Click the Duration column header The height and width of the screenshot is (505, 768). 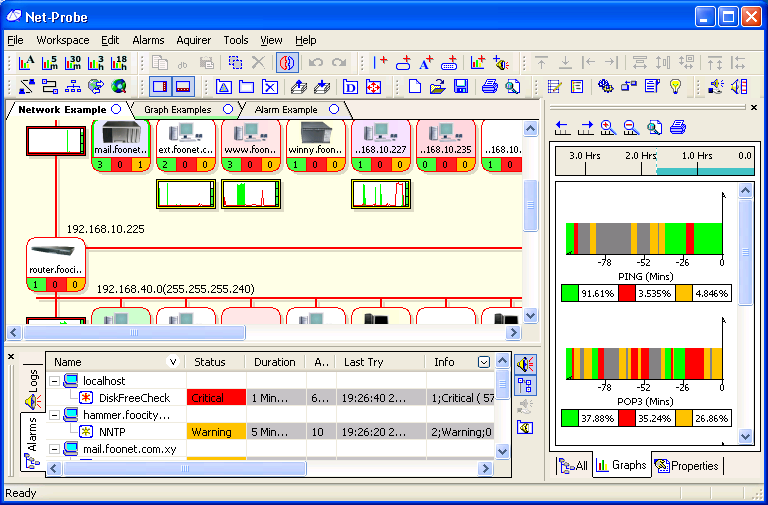pos(275,362)
